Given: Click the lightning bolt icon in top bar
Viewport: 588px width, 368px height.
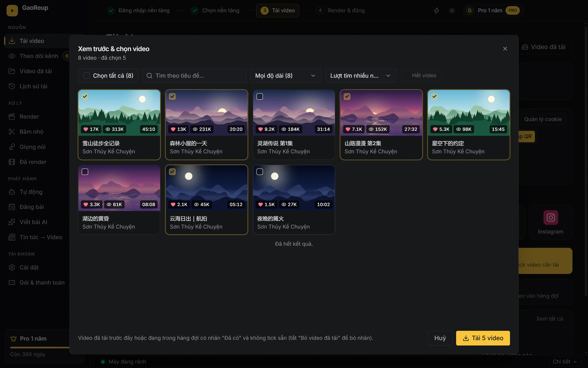Looking at the screenshot, I should [x=436, y=10].
